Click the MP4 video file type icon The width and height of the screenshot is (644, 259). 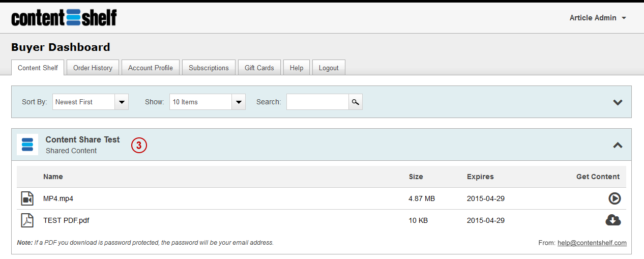click(x=27, y=198)
